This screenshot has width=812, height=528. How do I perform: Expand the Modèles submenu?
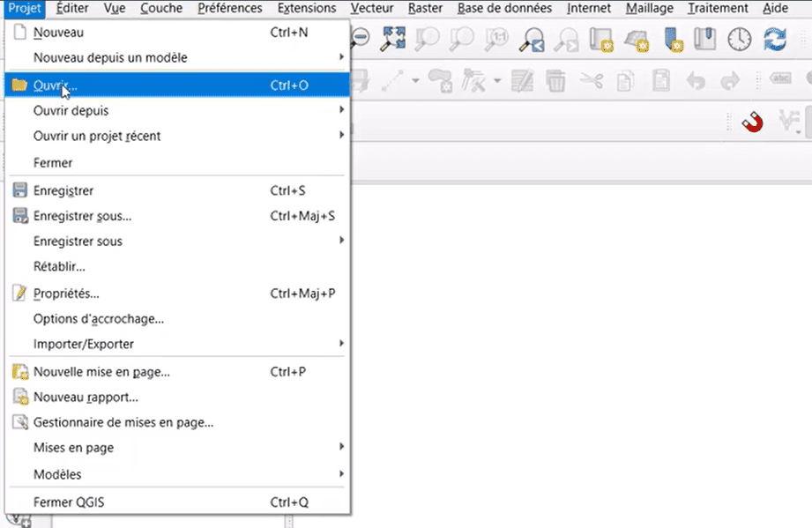pyautogui.click(x=177, y=474)
